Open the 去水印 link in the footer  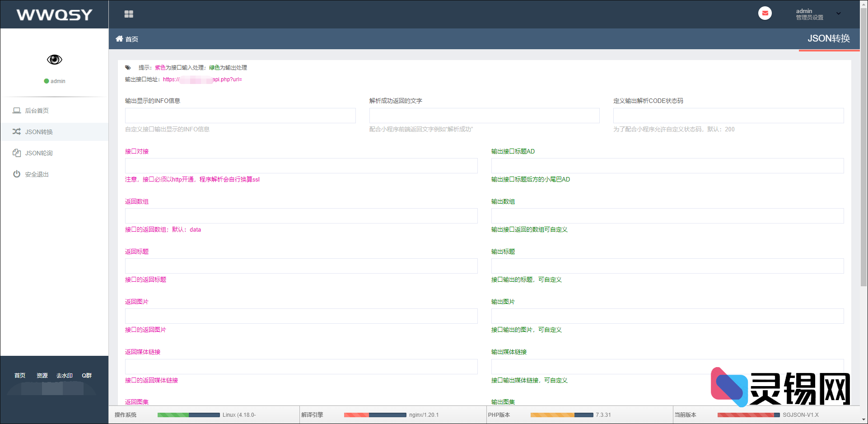pos(64,375)
